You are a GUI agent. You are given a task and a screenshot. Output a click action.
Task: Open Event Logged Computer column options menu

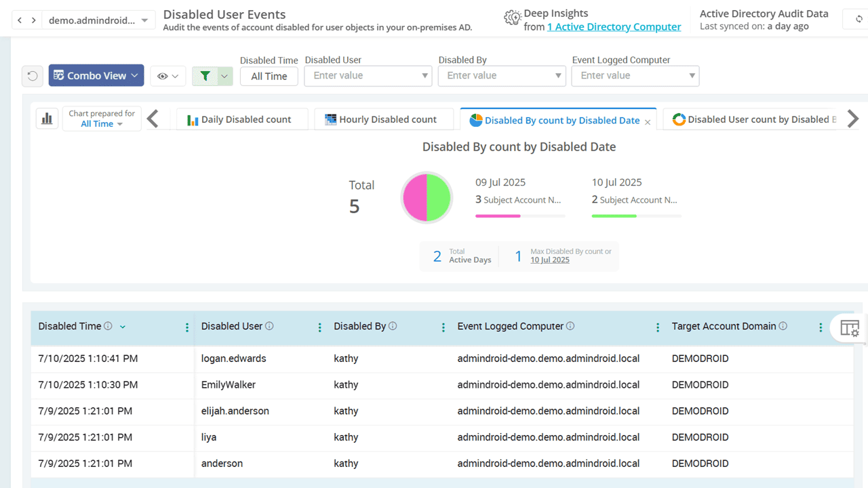[x=657, y=327]
